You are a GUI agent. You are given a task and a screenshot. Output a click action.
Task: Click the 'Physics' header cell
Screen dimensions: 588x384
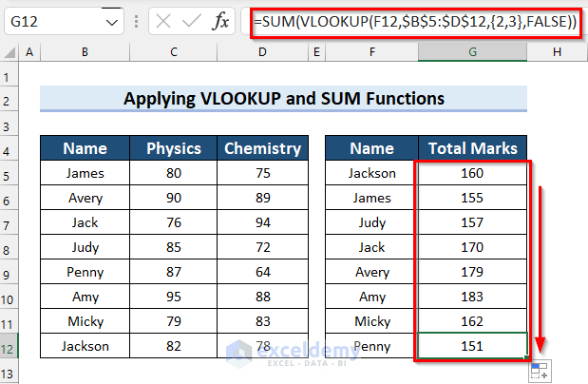pos(174,148)
